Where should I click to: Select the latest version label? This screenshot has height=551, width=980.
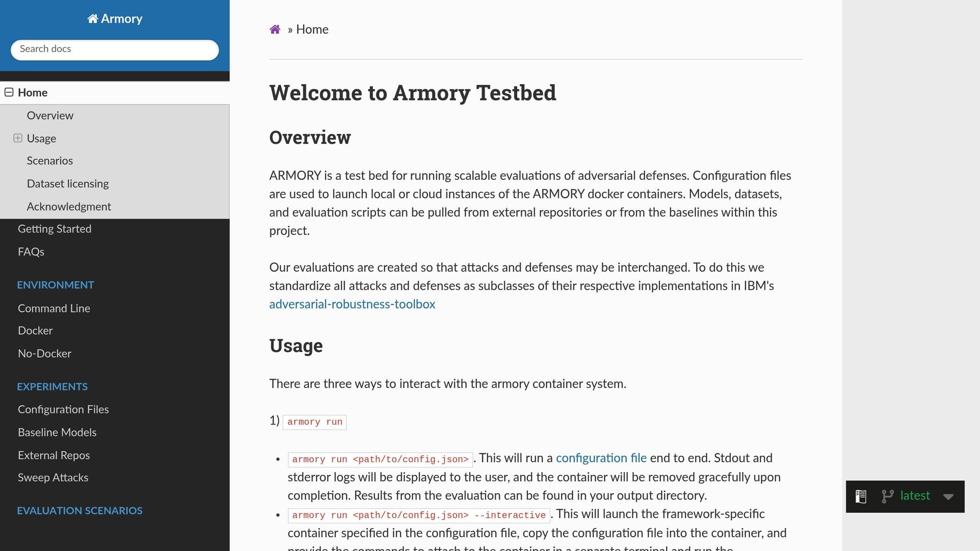click(x=915, y=496)
